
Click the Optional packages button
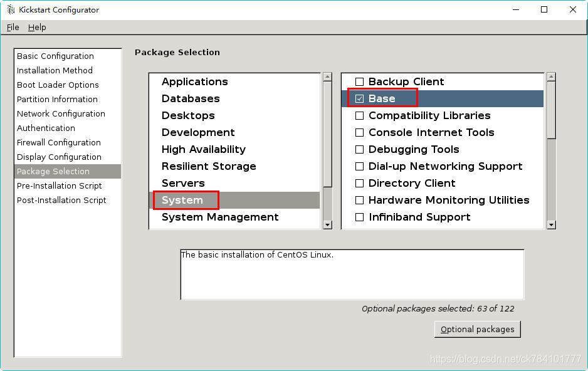[478, 330]
